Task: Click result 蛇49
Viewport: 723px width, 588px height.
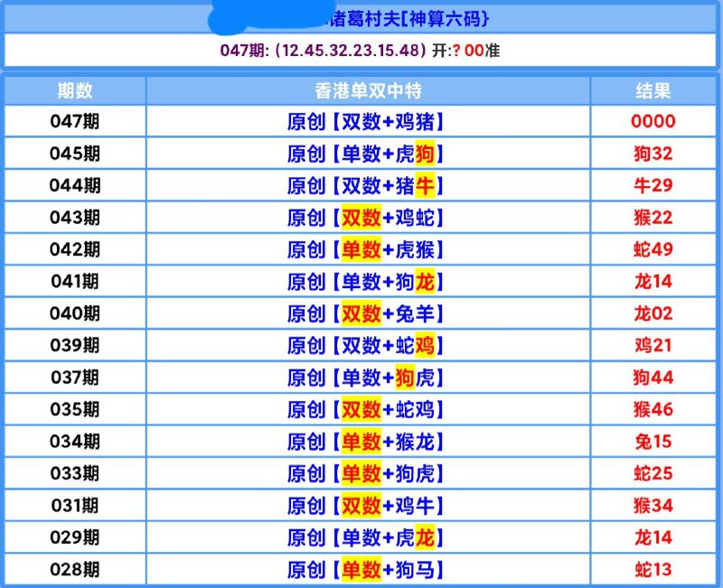Action: point(653,249)
